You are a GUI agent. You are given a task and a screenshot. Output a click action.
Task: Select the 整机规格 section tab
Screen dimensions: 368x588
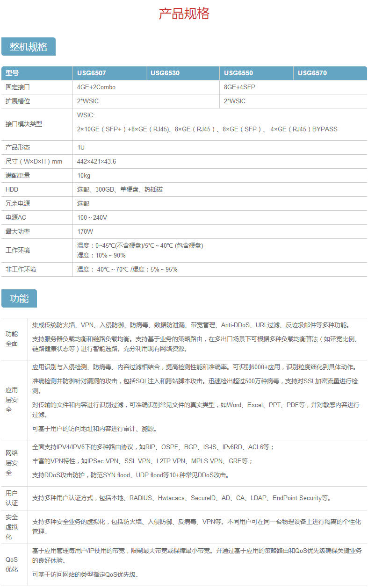pos(29,47)
